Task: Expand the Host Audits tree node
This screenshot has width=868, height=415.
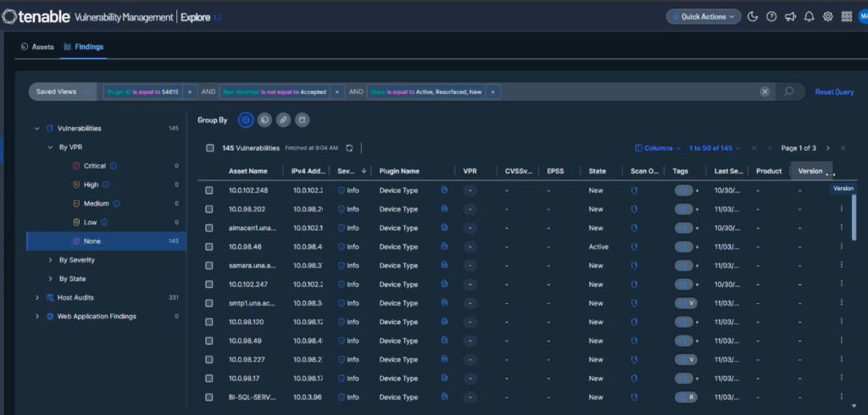Action: (37, 297)
